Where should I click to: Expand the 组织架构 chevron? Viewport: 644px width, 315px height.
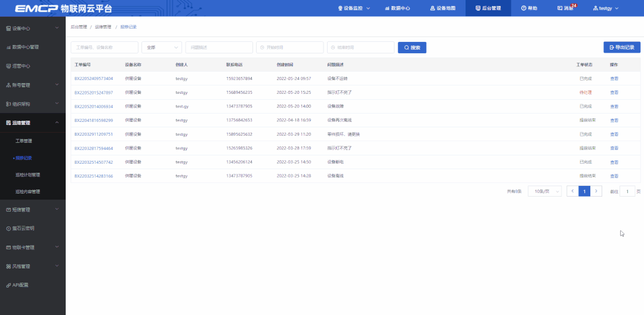(57, 103)
